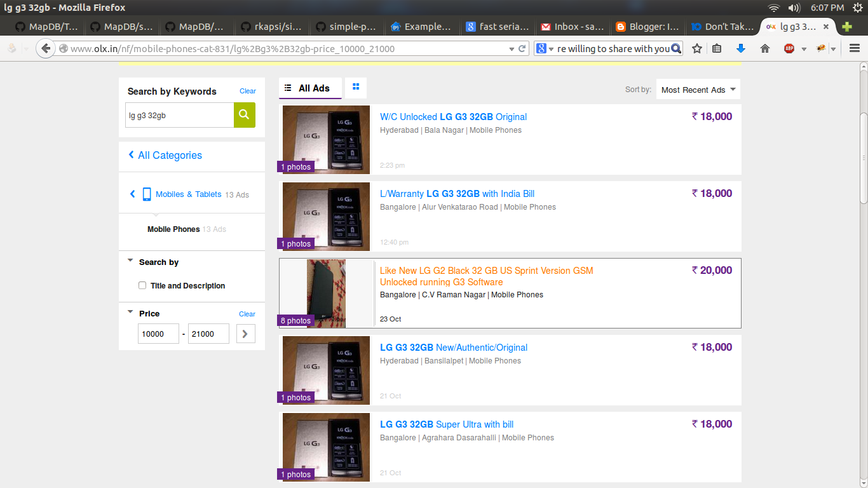Screen dimensions: 868x488
Task: Open thumbnail of the Super Ultra with bill ad
Action: [x=326, y=447]
